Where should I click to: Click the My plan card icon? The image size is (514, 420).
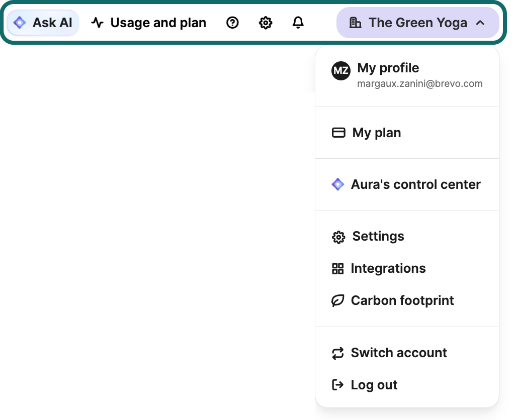coord(338,133)
